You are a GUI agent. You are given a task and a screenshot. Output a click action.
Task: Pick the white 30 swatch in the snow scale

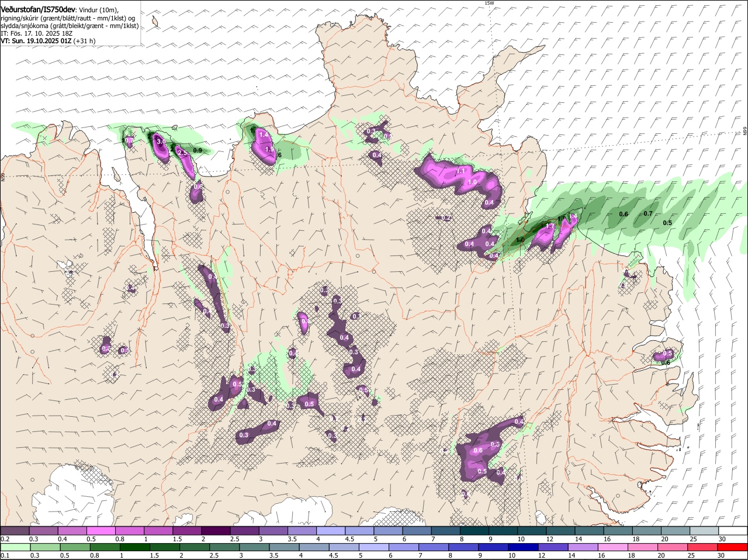click(733, 531)
